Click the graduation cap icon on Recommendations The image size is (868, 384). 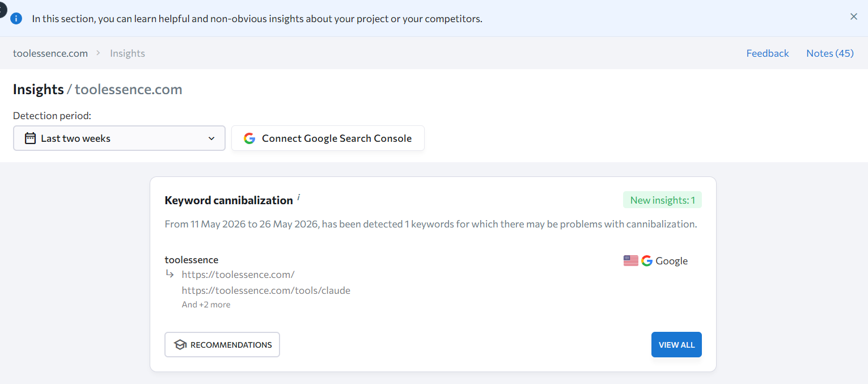180,345
